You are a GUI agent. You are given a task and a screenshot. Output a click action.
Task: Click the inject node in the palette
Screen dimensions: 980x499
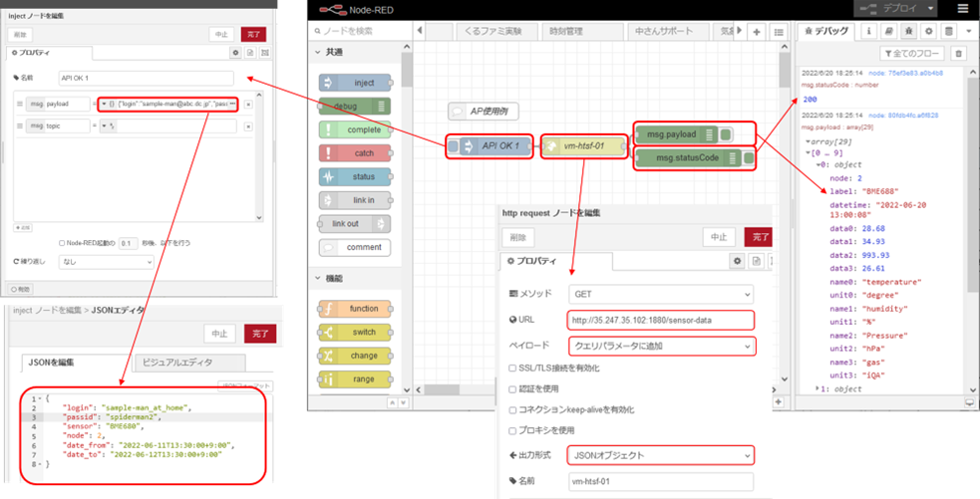(x=356, y=84)
